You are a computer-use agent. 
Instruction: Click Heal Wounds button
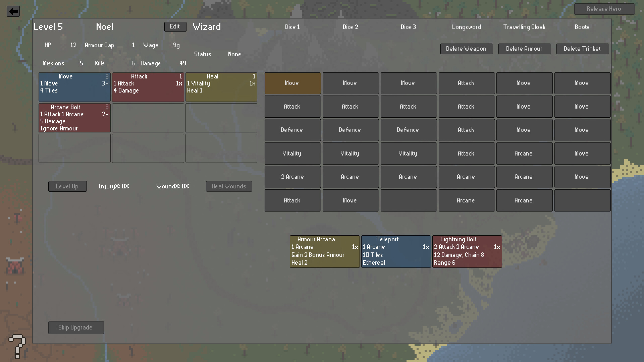coord(229,186)
